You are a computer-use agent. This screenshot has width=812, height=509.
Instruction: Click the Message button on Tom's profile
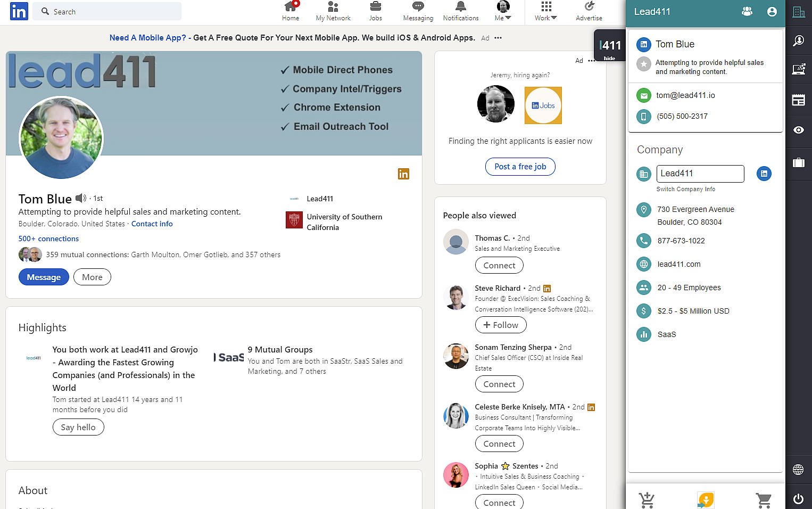(44, 277)
